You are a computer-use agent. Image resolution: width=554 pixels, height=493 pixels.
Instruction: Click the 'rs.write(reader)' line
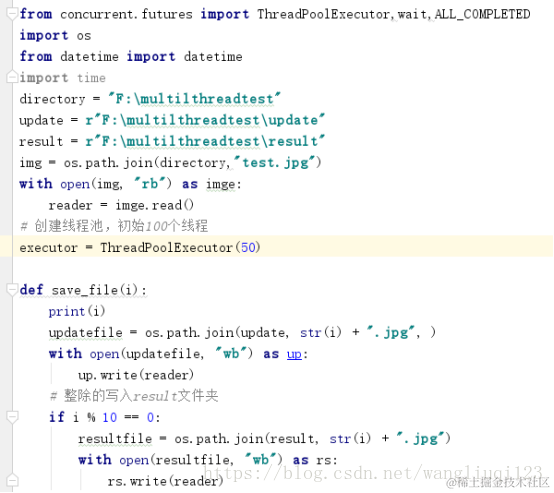(165, 481)
